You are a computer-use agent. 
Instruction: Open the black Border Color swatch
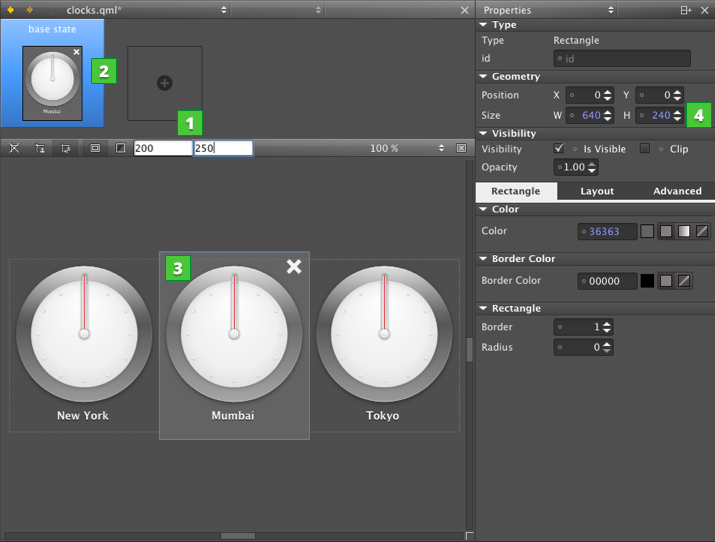pyautogui.click(x=647, y=281)
